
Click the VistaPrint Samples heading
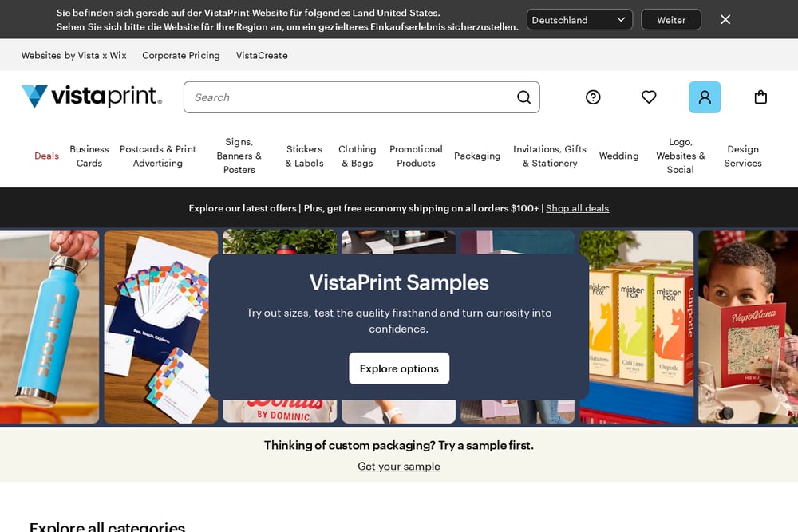(399, 282)
